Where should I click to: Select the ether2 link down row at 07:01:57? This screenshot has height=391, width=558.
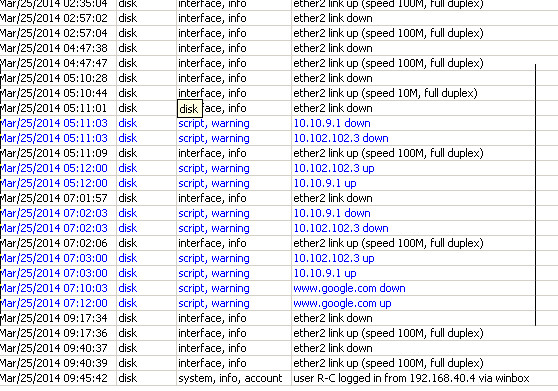point(279,198)
